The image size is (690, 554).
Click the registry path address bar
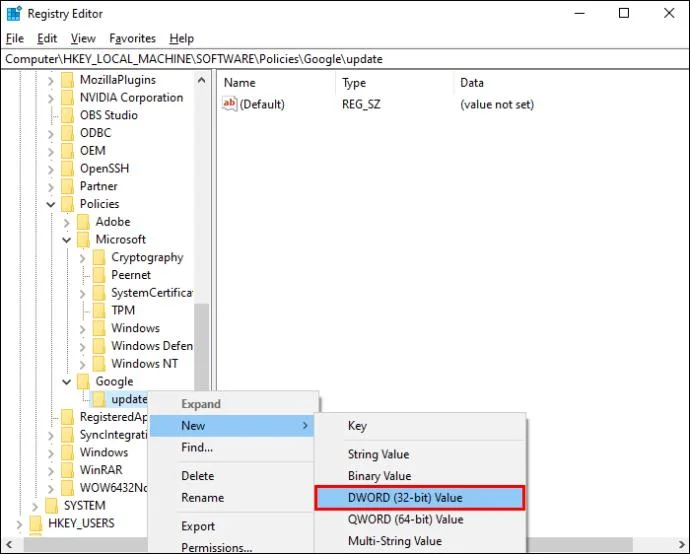[x=345, y=59]
